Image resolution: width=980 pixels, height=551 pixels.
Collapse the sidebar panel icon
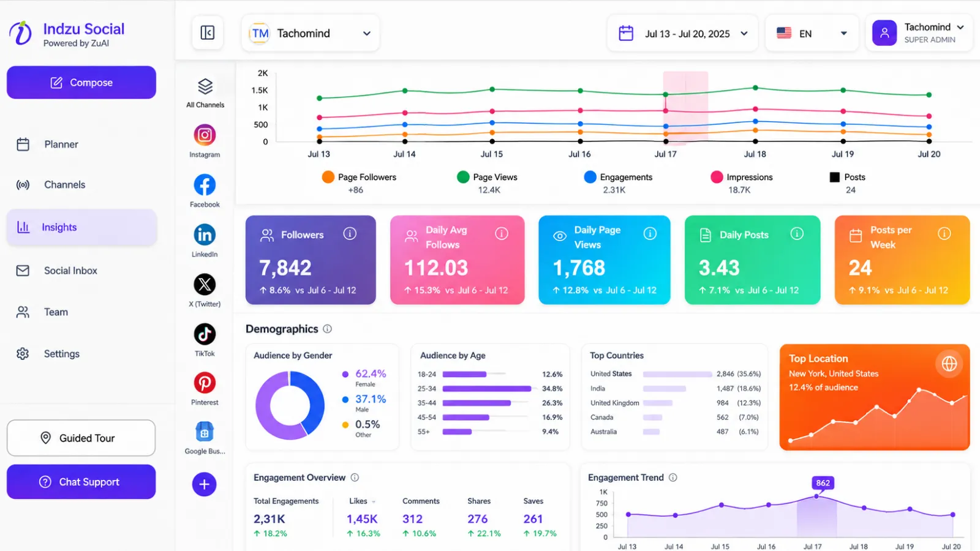[x=208, y=32]
